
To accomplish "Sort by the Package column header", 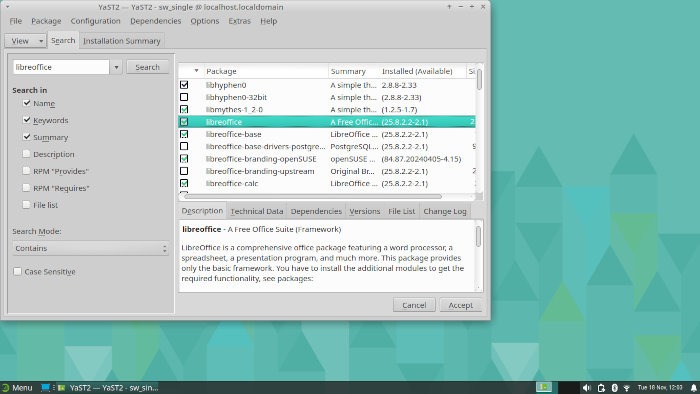I will [266, 71].
